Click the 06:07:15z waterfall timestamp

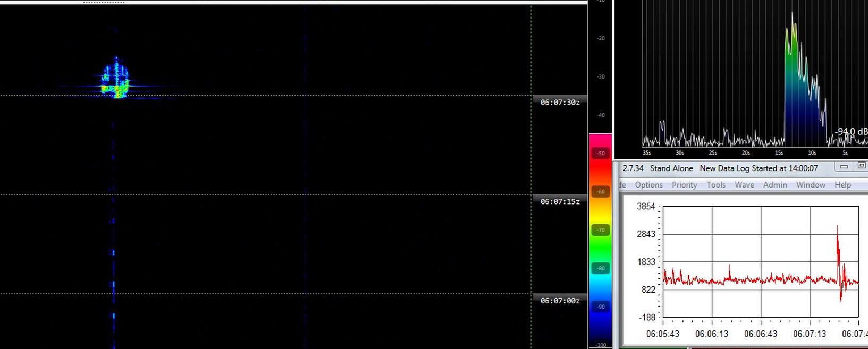[560, 201]
